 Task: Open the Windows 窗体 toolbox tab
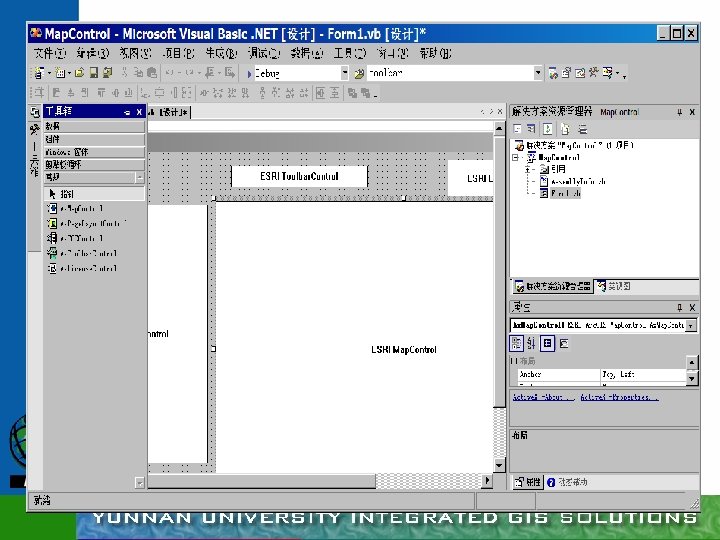(94, 152)
